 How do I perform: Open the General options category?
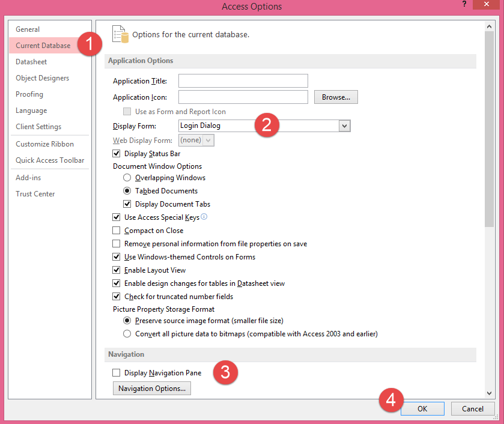[x=28, y=29]
